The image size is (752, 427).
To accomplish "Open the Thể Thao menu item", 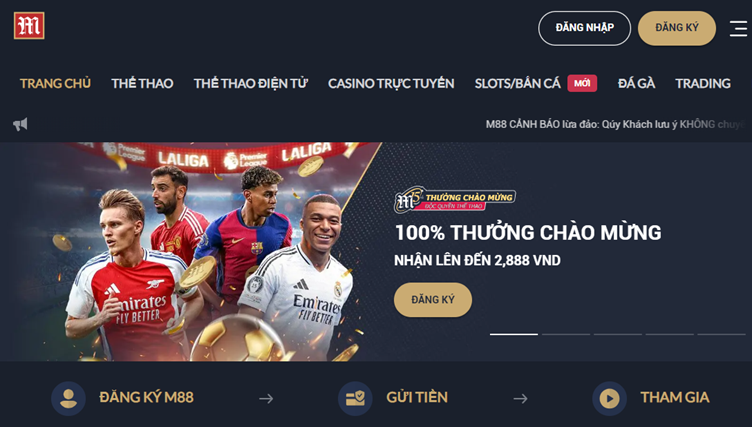I will pos(142,83).
